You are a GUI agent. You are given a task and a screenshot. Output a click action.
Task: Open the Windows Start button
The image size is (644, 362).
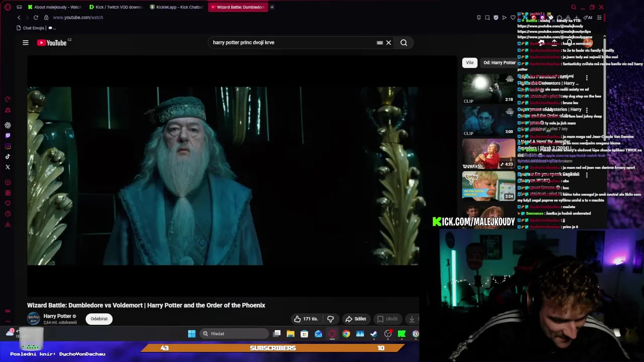192,334
